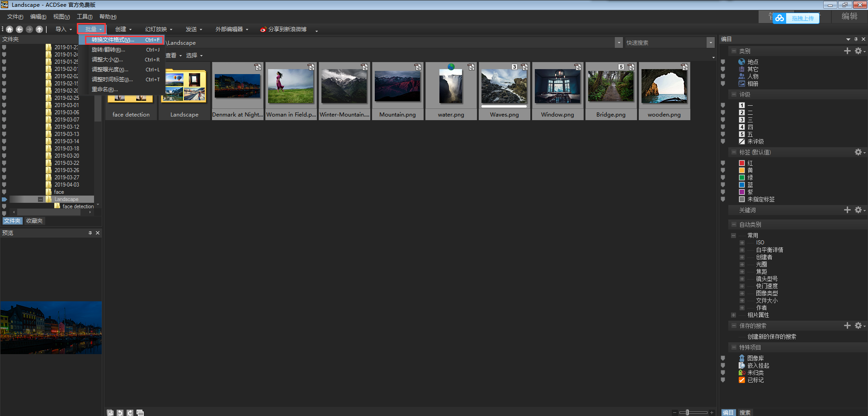The image size is (868, 416).
Task: Switch to the 搜索 tab at bottom right
Action: click(745, 412)
